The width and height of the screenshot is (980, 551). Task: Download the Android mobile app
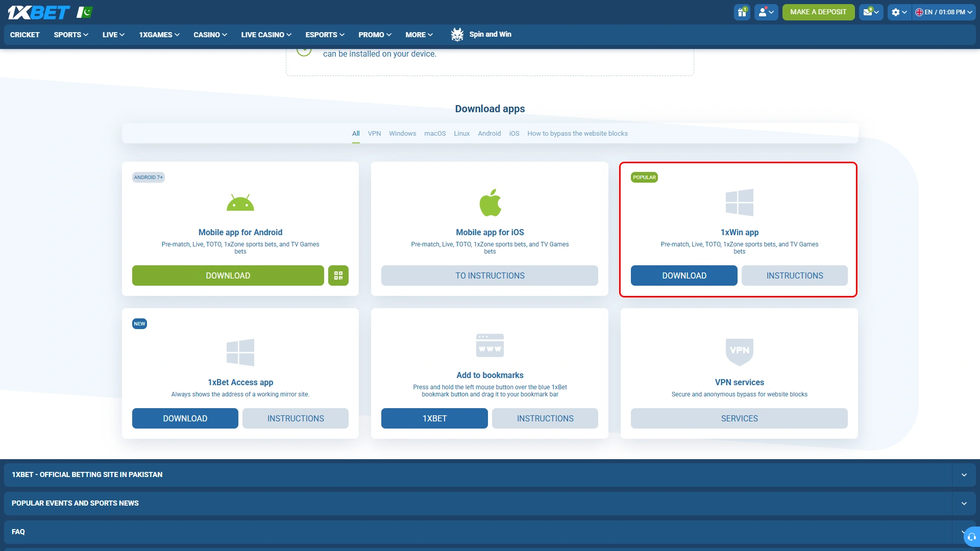click(x=228, y=275)
